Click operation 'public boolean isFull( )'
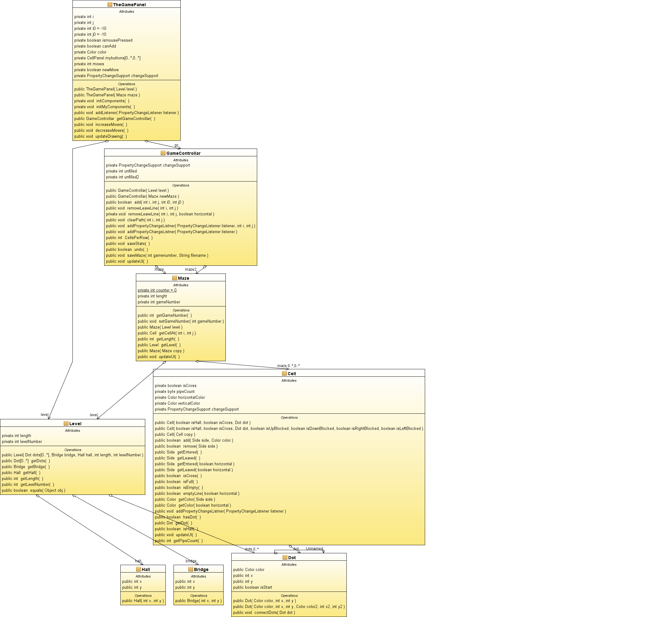 176,482
